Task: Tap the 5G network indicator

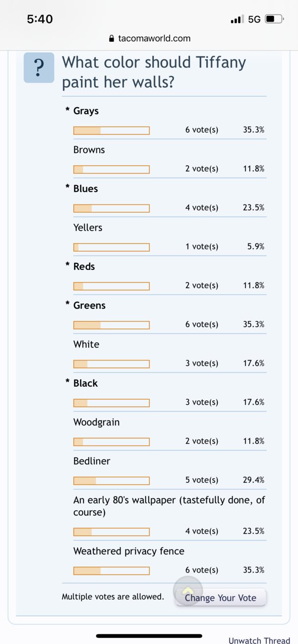Action: (254, 20)
